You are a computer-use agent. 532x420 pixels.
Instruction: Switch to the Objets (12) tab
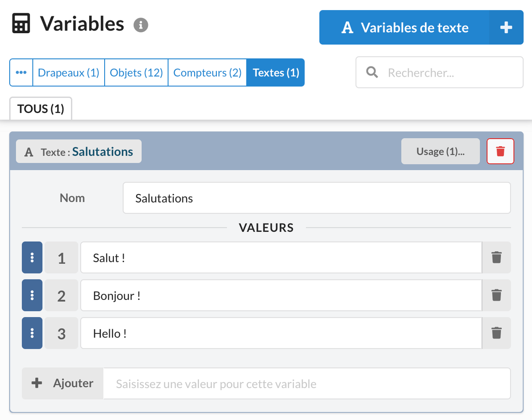(x=136, y=72)
